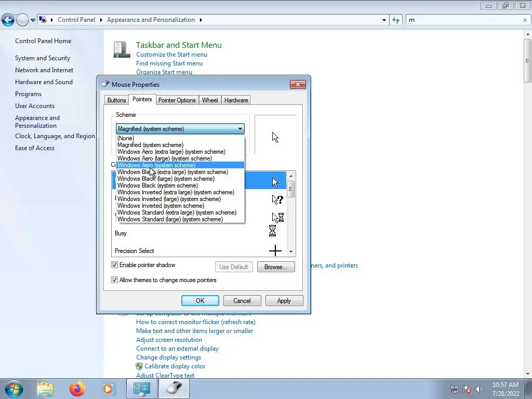
Task: Open Windows Media Player taskbar icon
Action: pos(109,389)
